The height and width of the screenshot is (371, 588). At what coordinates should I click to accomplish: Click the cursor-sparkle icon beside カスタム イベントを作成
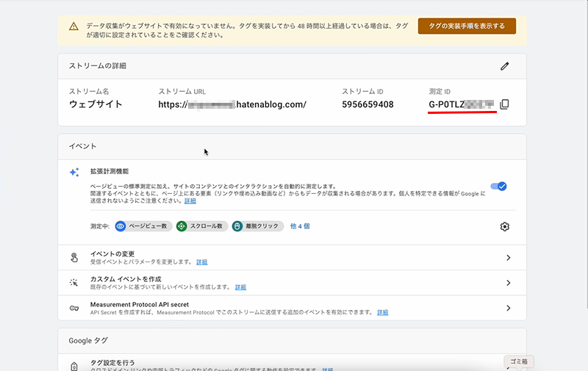click(x=74, y=283)
